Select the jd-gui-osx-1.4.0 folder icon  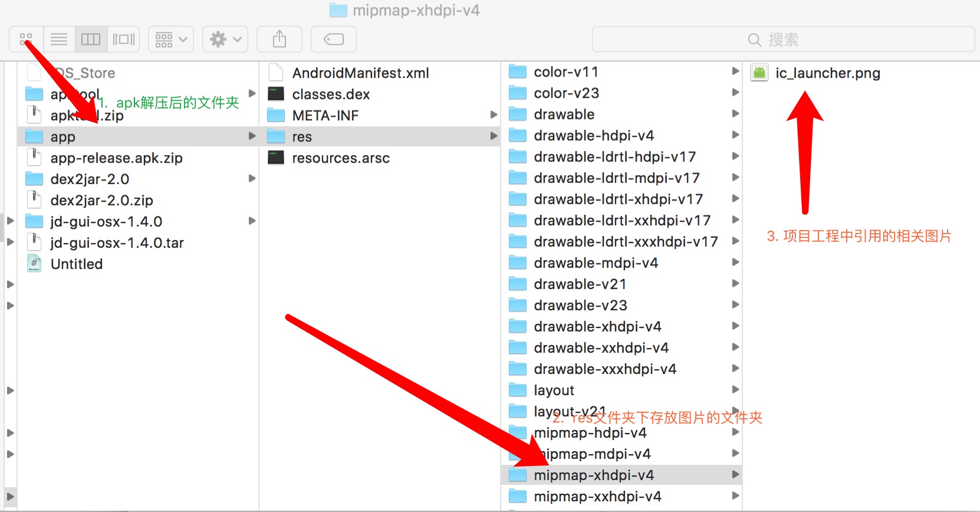[x=34, y=222]
